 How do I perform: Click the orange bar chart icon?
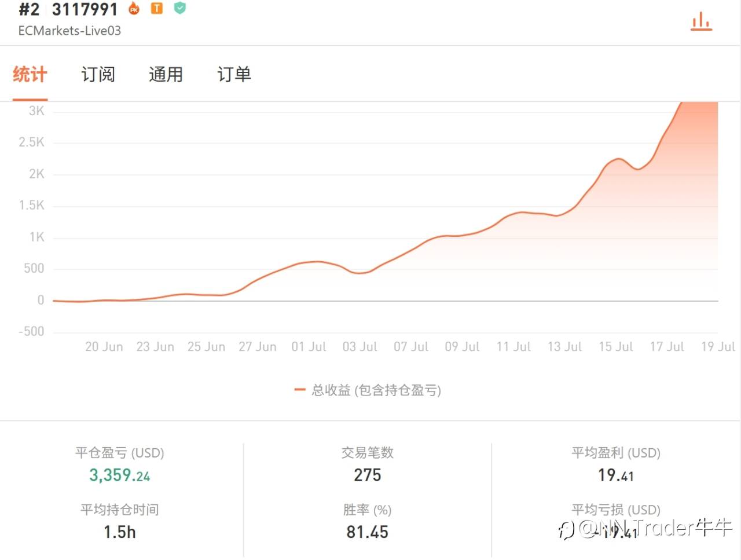point(701,22)
